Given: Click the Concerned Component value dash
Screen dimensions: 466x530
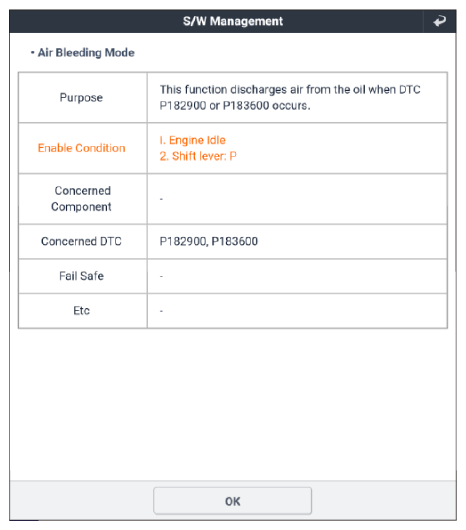Looking at the screenshot, I should tap(161, 199).
